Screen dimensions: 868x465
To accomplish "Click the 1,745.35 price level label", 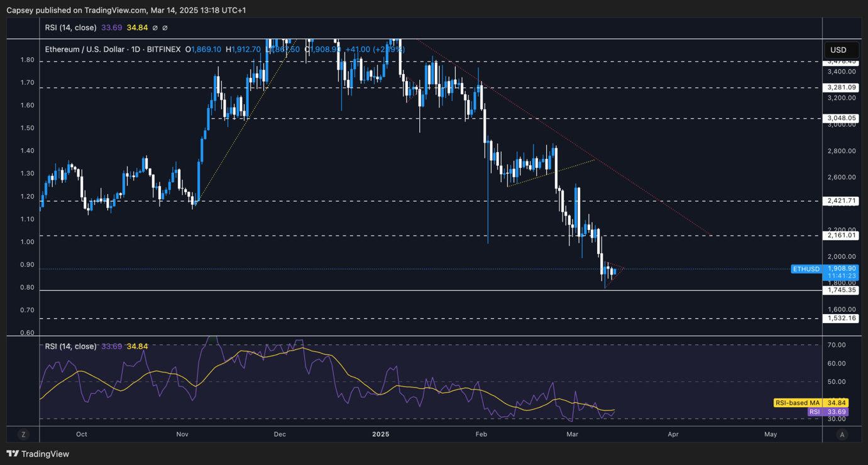I will [x=842, y=290].
